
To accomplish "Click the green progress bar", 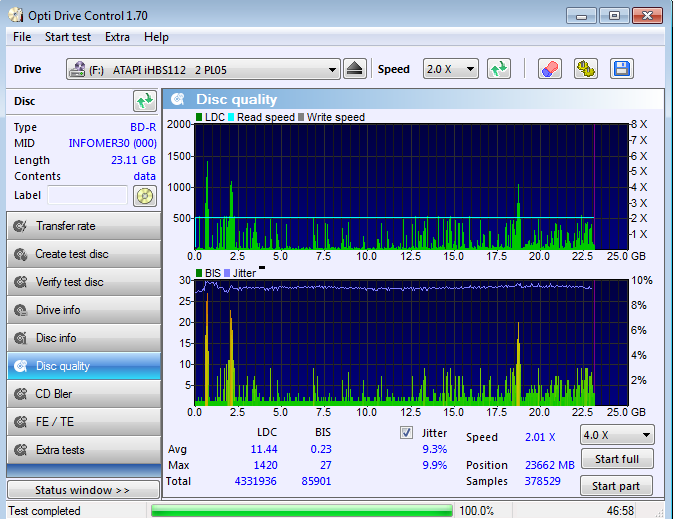I will (302, 510).
